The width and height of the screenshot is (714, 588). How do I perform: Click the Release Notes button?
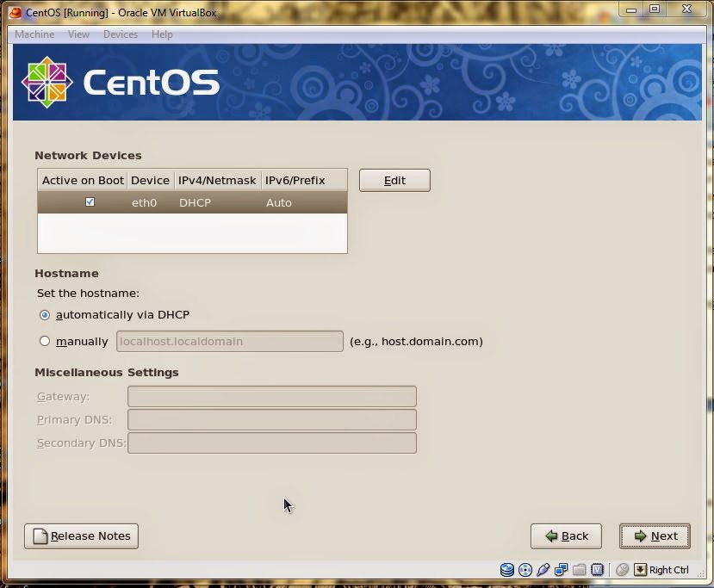[x=82, y=536]
